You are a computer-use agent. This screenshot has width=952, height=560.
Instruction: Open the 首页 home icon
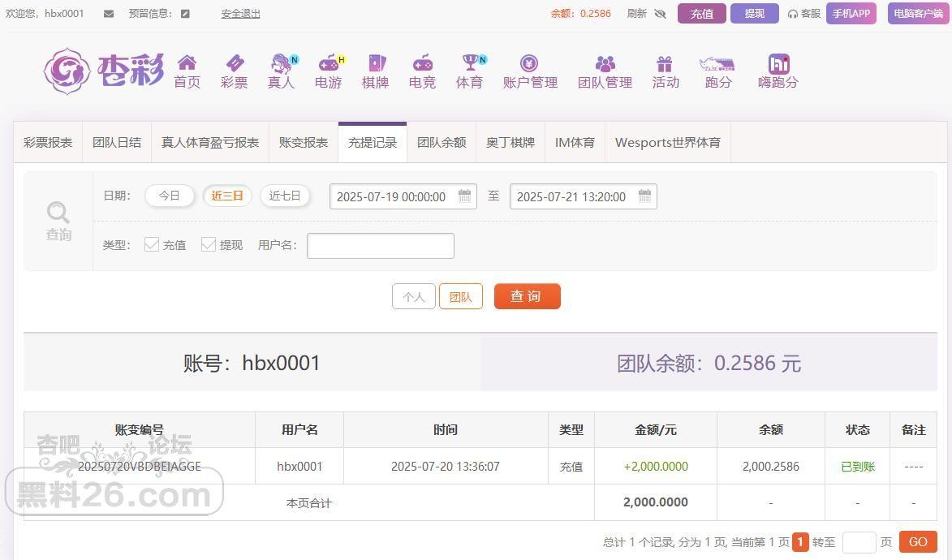pyautogui.click(x=187, y=63)
